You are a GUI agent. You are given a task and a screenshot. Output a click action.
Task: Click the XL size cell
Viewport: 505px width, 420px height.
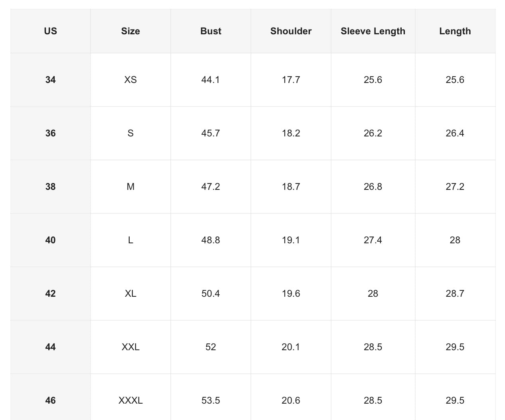tap(130, 294)
